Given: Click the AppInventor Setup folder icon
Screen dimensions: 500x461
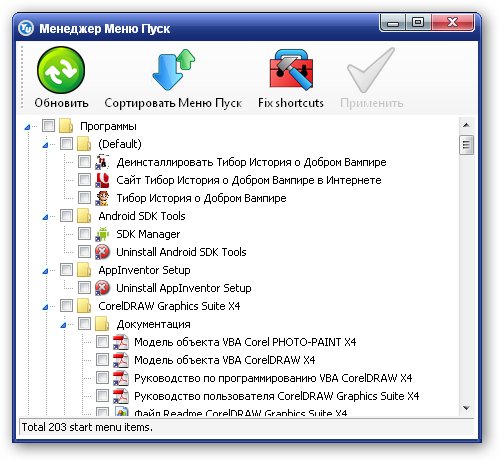Looking at the screenshot, I should pyautogui.click(x=84, y=270).
